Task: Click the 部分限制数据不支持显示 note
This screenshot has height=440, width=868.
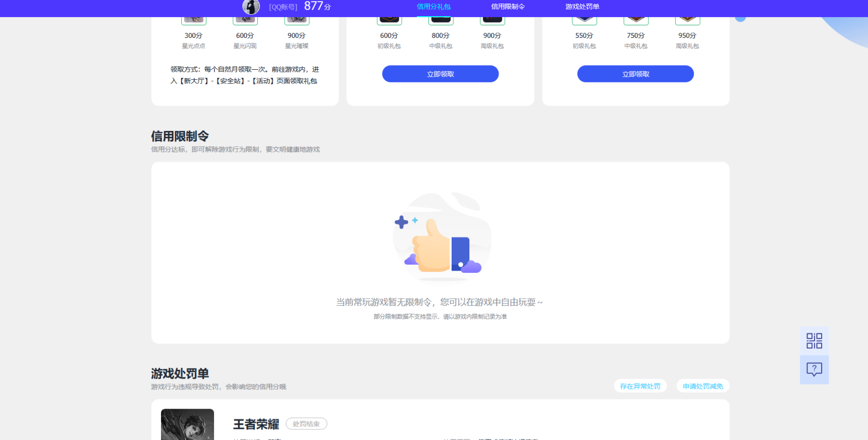Action: click(x=440, y=317)
